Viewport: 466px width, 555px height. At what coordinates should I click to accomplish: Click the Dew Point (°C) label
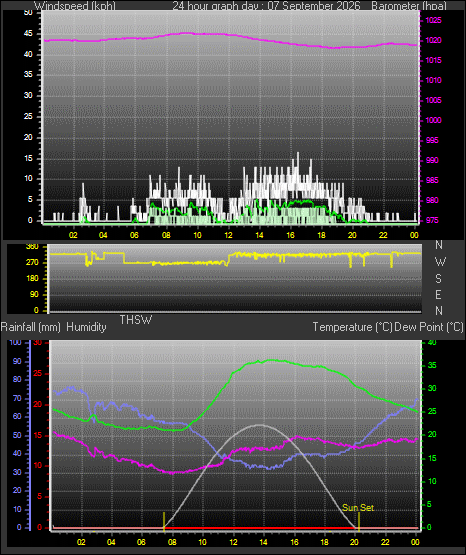429,327
